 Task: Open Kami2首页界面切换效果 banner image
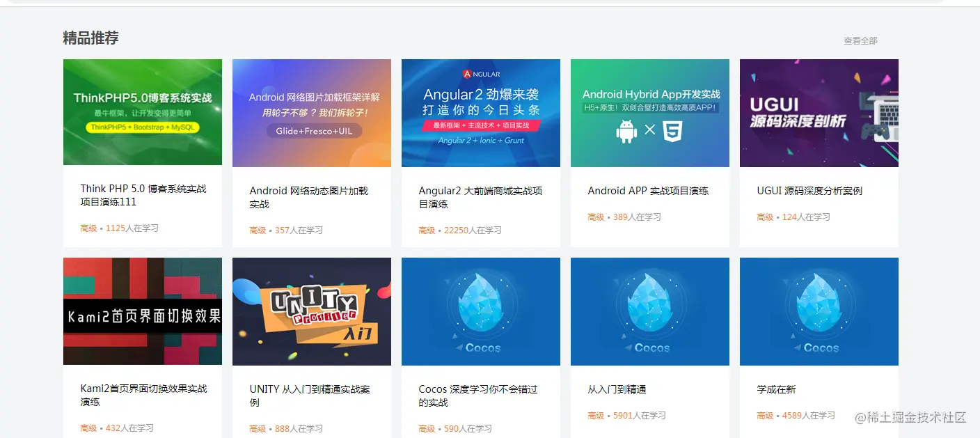tap(143, 311)
